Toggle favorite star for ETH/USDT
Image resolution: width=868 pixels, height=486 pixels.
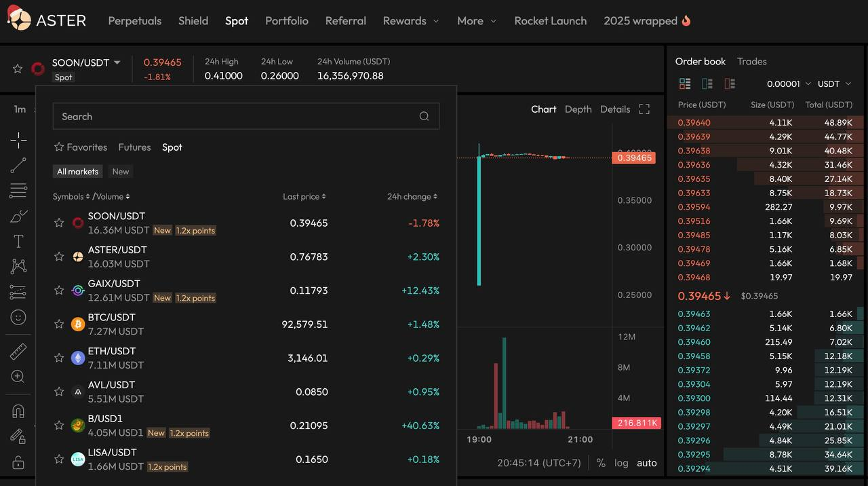point(59,358)
